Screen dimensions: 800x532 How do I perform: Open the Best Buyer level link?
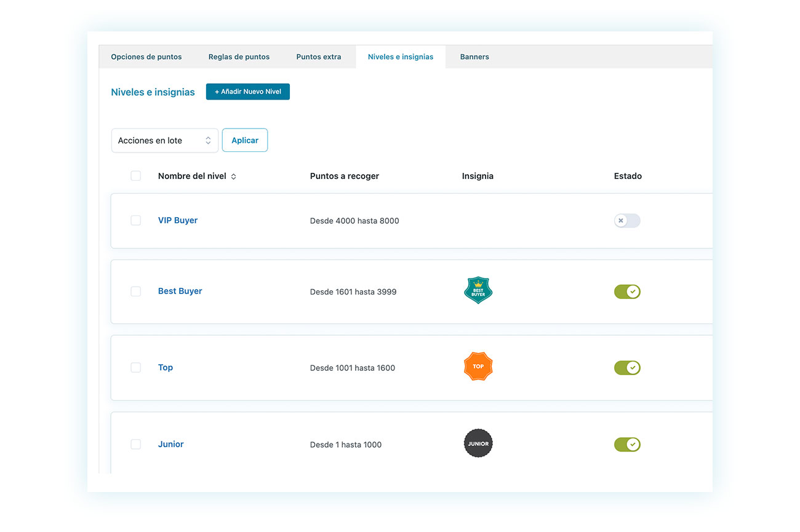[x=180, y=291]
